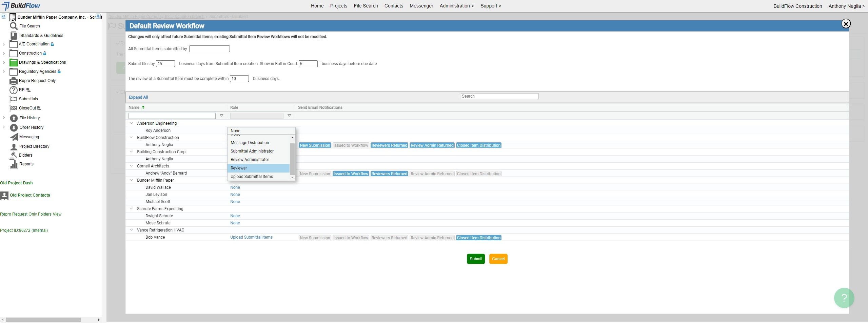Open Bob Vance's Upload Submittal Items role link
This screenshot has width=868, height=323.
[251, 237]
